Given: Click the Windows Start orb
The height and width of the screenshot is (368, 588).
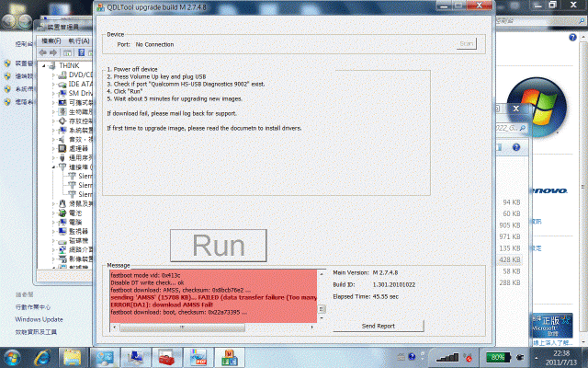Looking at the screenshot, I should 12,358.
